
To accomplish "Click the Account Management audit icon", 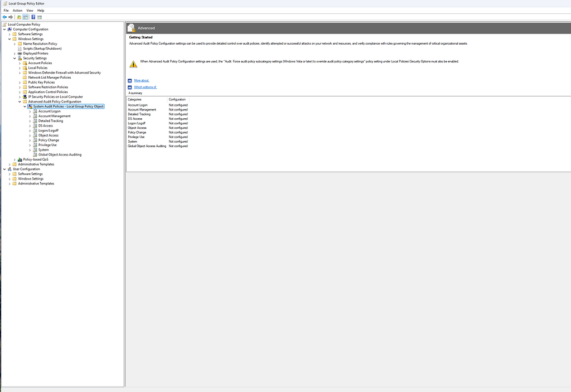I will tap(35, 116).
